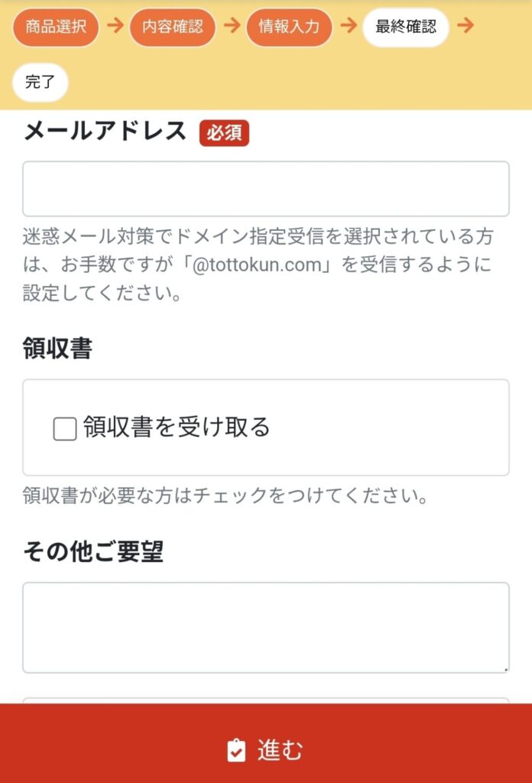The height and width of the screenshot is (783, 532).
Task: Click the arrow after the 最終確認 step
Action: coord(464,27)
